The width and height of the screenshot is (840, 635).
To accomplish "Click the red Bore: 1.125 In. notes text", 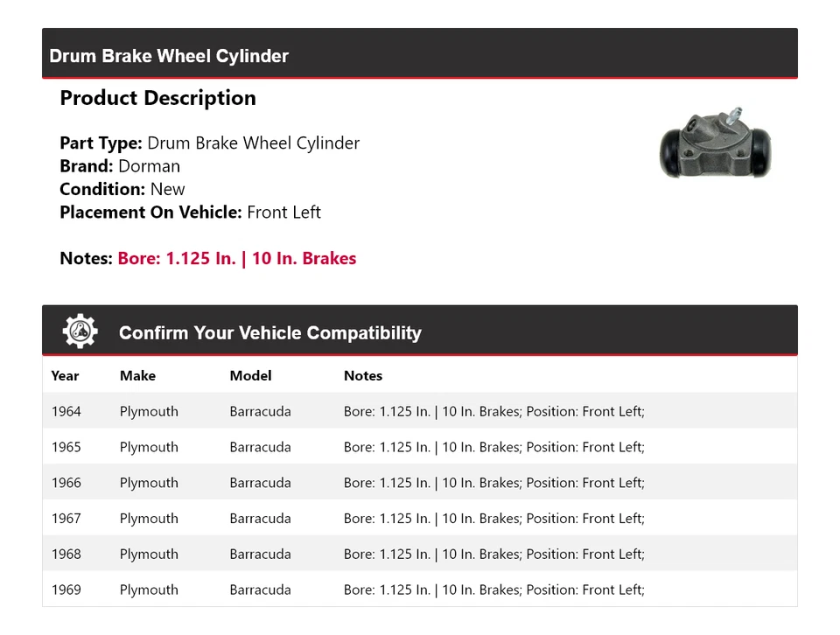I will pos(236,259).
